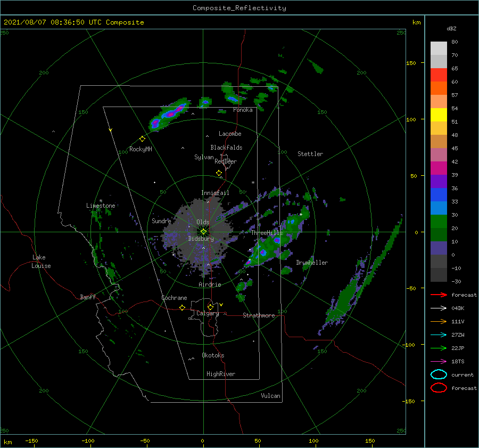Click the Sundre town label
Viewport: 479px width, 448px height.
(x=161, y=221)
